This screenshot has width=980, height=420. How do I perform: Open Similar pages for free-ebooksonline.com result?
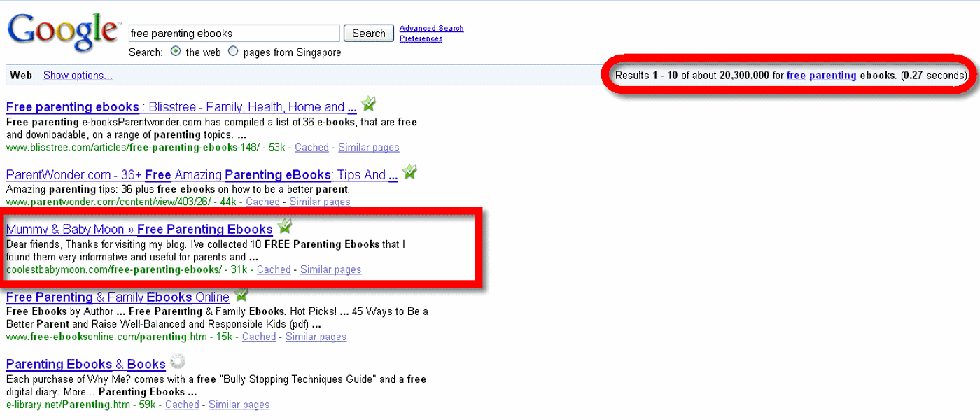pos(316,337)
